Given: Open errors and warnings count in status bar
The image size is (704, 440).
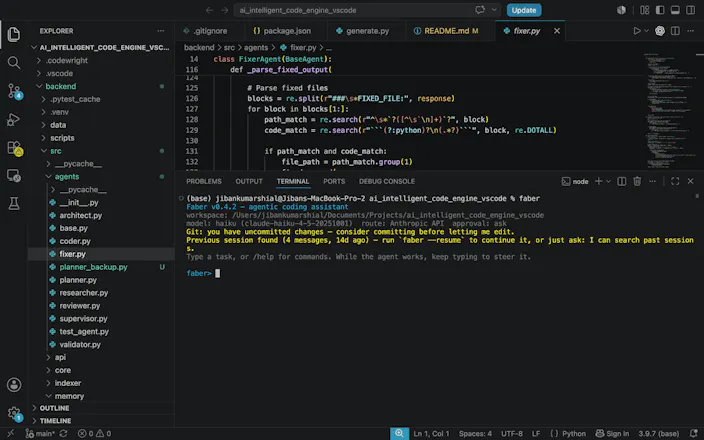Looking at the screenshot, I should 94,434.
